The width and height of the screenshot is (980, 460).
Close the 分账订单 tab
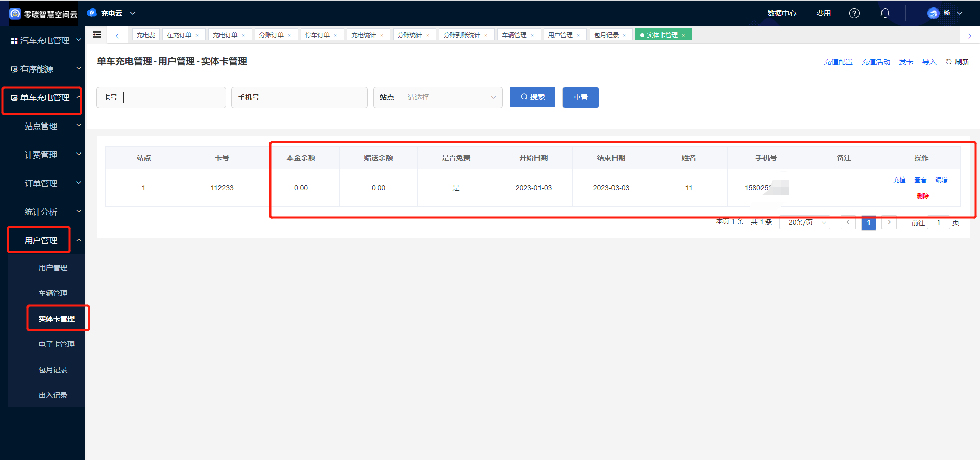pyautogui.click(x=289, y=35)
